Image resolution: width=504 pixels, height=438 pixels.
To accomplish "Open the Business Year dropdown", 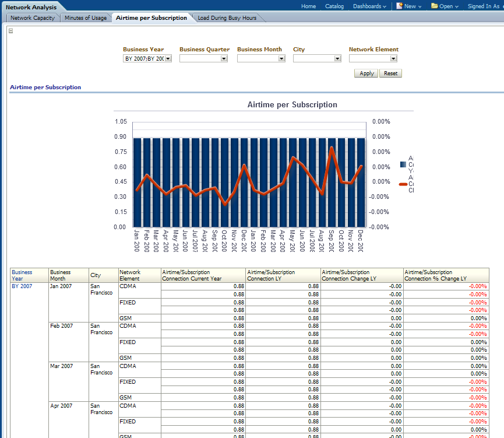I will click(168, 58).
